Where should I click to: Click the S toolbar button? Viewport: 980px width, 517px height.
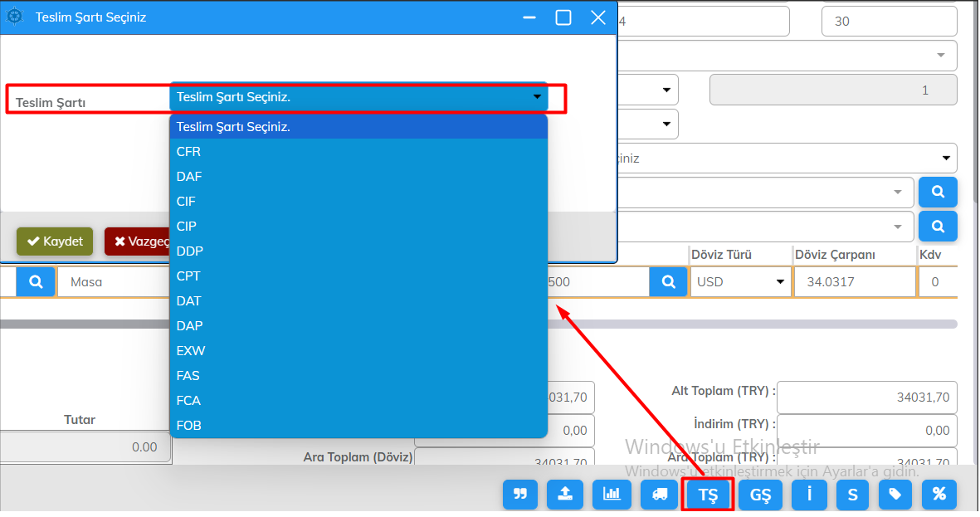(852, 495)
